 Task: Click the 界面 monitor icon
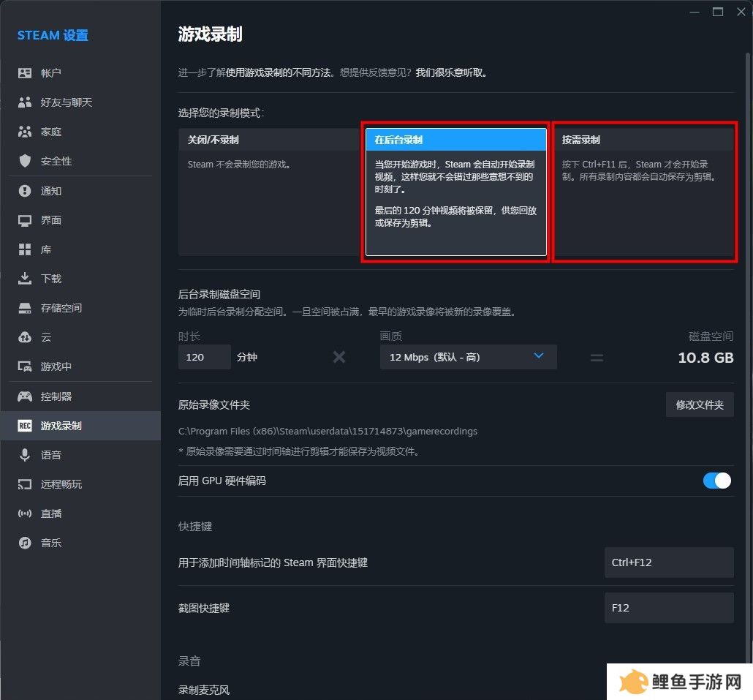pos(25,220)
